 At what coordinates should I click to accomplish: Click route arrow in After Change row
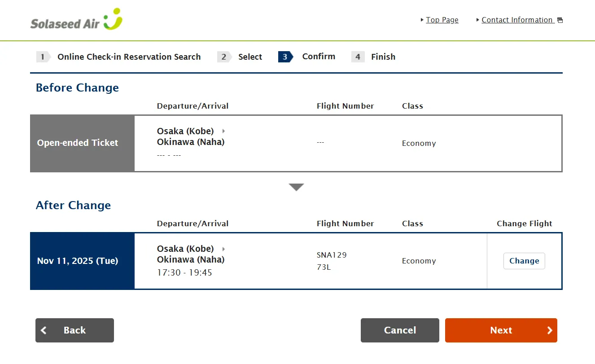[x=223, y=249]
